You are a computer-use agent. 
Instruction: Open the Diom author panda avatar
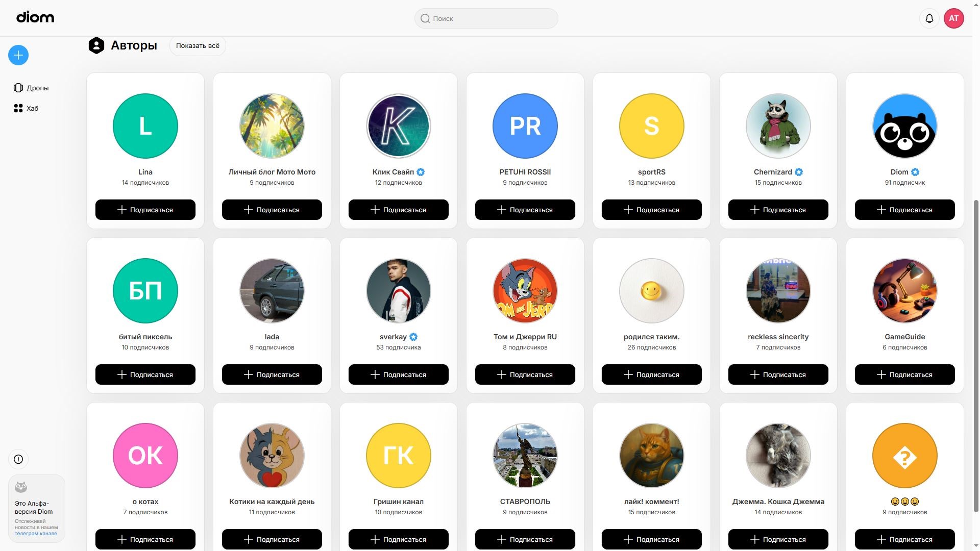pos(904,126)
